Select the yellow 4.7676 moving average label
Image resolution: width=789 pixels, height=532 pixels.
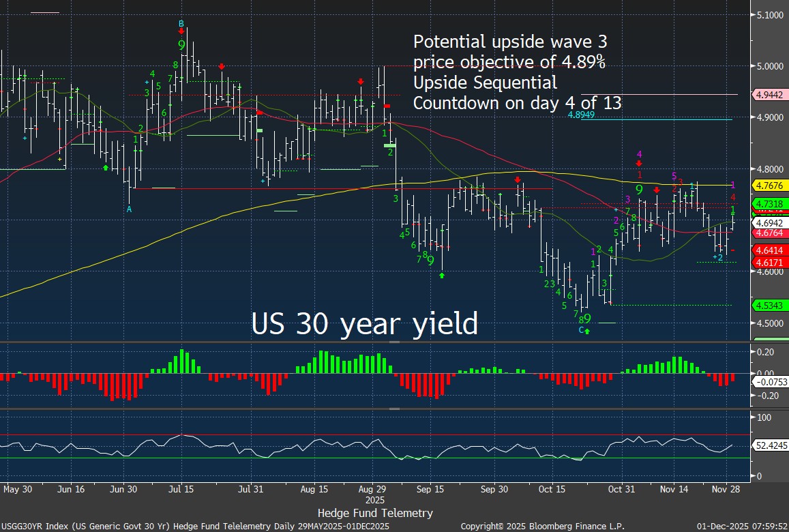pyautogui.click(x=768, y=185)
